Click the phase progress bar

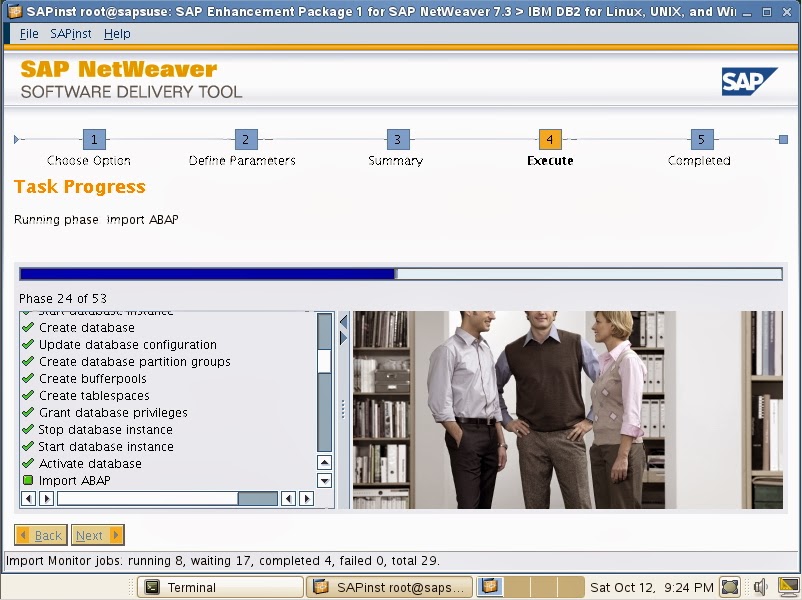(400, 272)
